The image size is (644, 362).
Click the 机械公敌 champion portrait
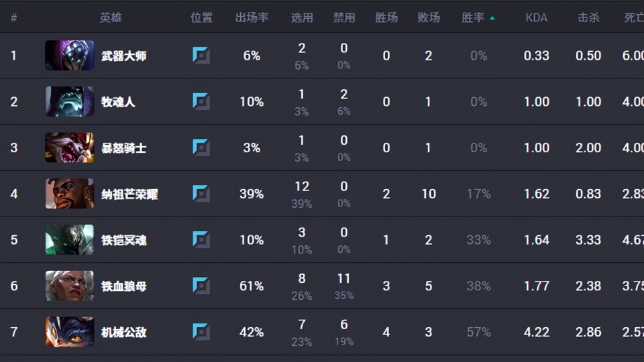[x=69, y=332]
